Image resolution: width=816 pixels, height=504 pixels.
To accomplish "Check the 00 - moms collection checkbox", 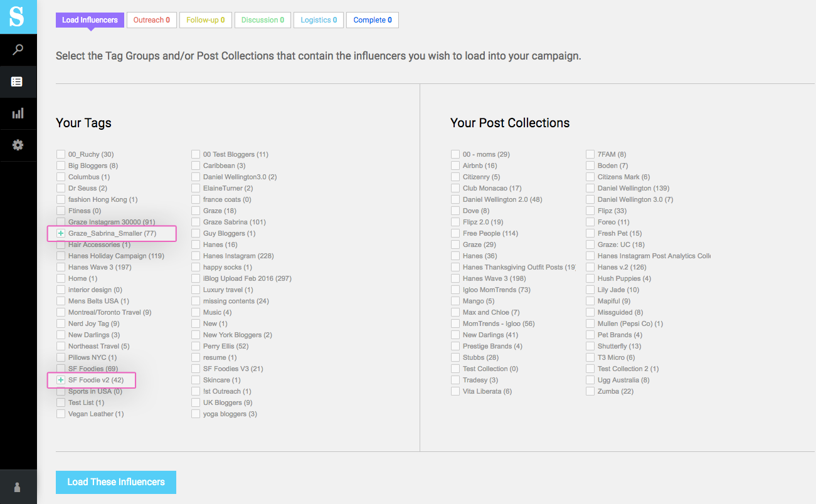I will [455, 154].
